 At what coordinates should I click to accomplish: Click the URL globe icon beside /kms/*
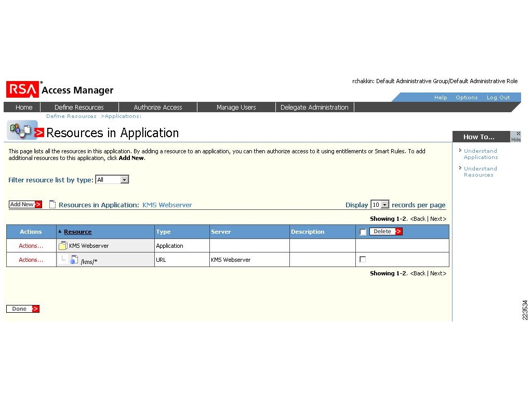tap(74, 260)
